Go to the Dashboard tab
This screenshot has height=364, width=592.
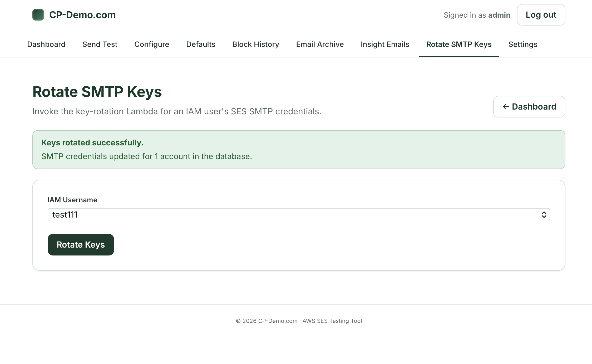(x=46, y=44)
